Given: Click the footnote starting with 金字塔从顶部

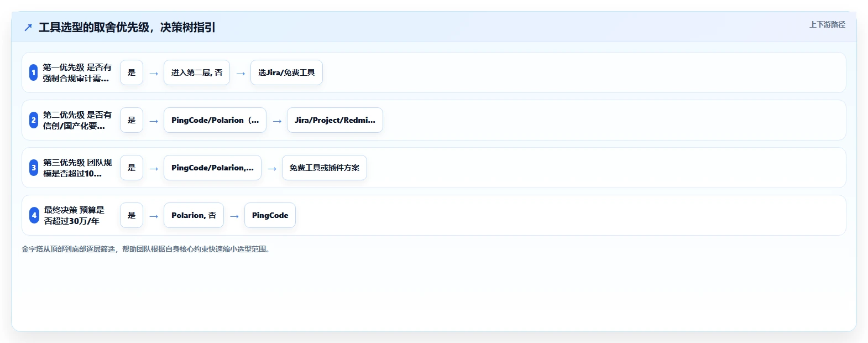Looking at the screenshot, I should click(x=147, y=249).
